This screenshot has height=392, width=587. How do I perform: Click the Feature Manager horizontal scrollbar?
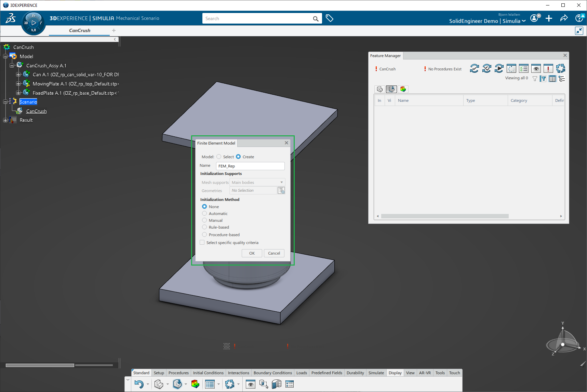click(x=444, y=216)
